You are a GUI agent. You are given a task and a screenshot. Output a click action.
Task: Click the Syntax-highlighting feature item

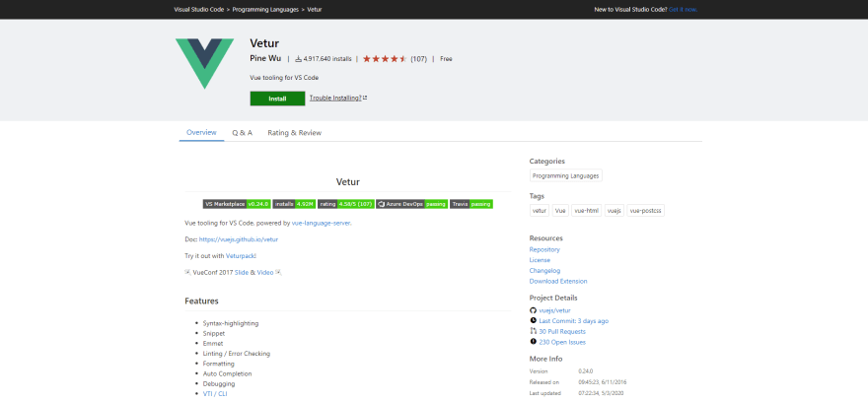231,323
